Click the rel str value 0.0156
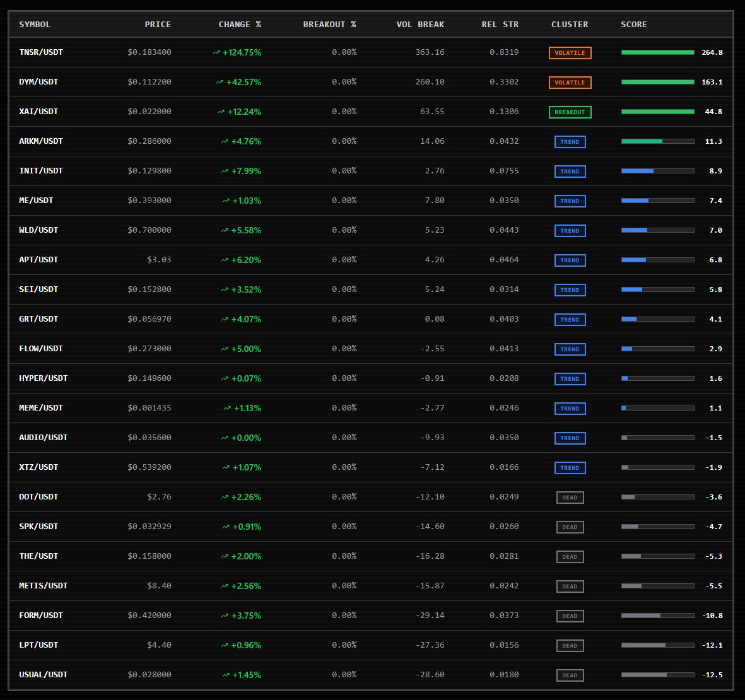The image size is (745, 700). pyautogui.click(x=504, y=645)
